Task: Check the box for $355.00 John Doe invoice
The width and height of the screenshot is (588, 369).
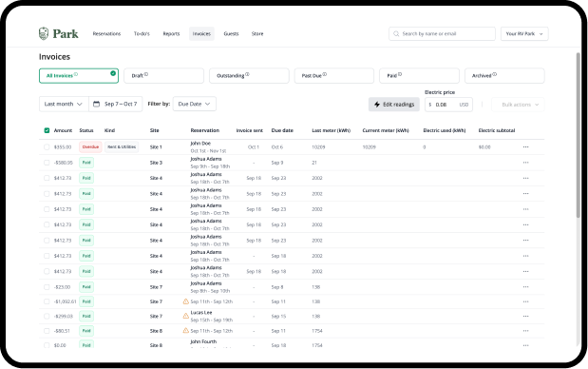Action: point(47,147)
